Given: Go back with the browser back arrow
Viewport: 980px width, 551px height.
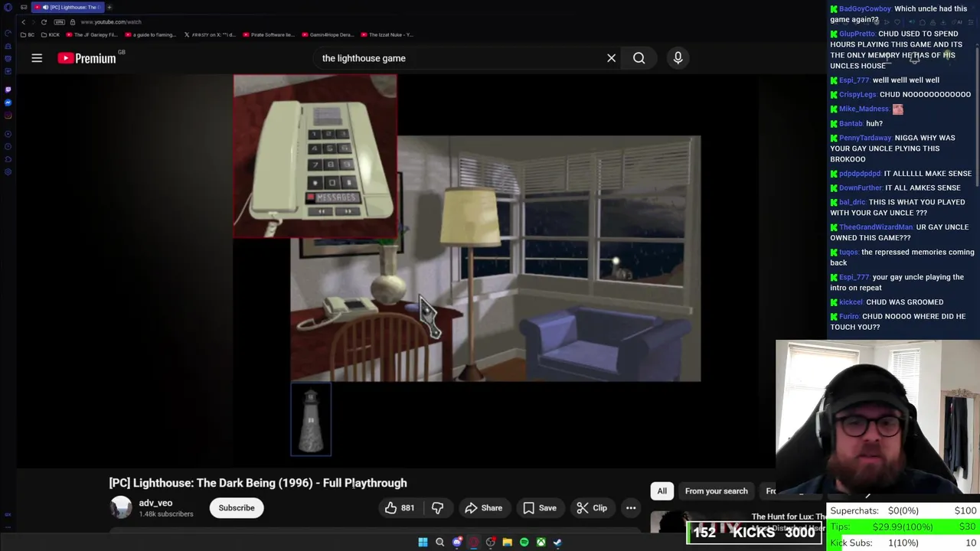Looking at the screenshot, I should (x=24, y=21).
